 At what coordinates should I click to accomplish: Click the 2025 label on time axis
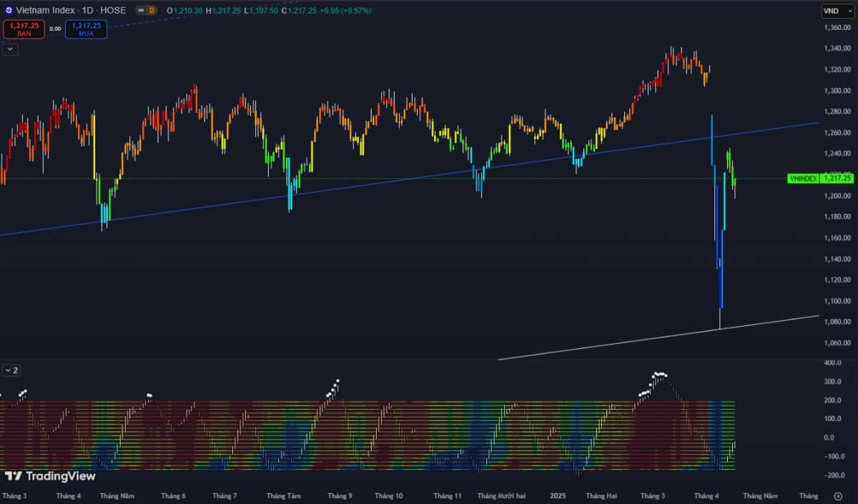(558, 495)
